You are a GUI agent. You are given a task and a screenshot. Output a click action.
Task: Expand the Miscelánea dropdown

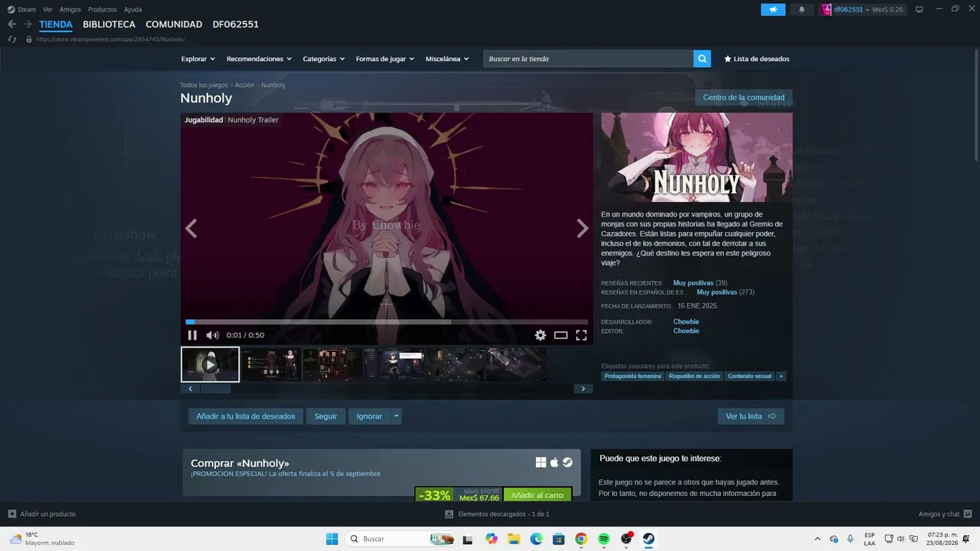pyautogui.click(x=447, y=59)
